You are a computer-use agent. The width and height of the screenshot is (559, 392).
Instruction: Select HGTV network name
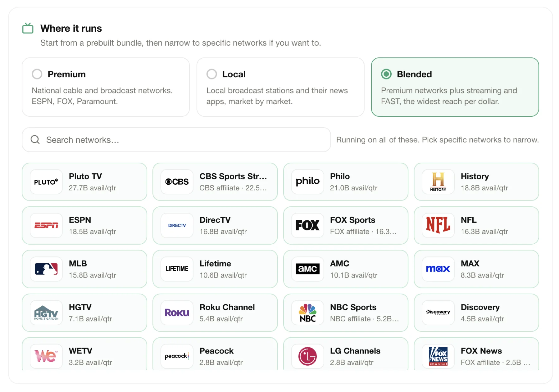[x=80, y=307]
